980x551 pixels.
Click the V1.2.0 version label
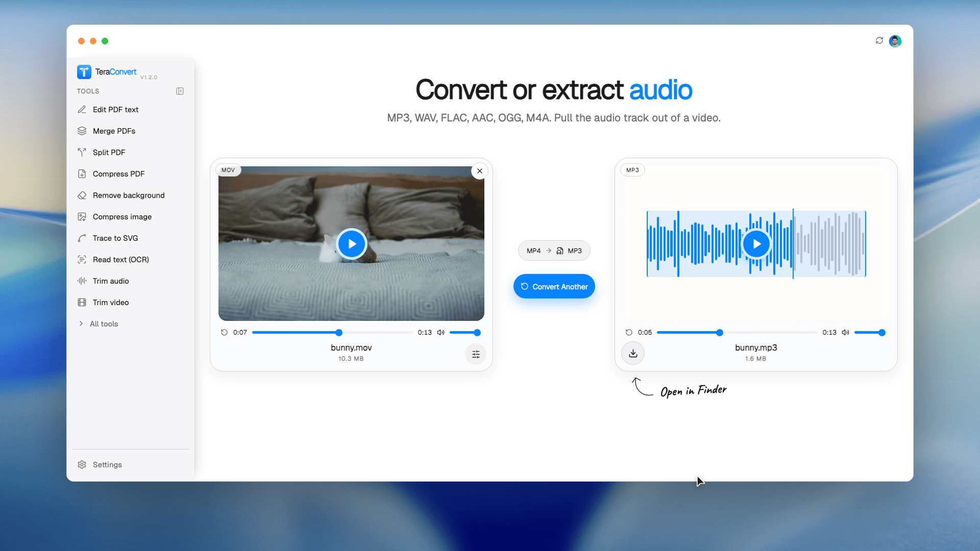tap(149, 78)
